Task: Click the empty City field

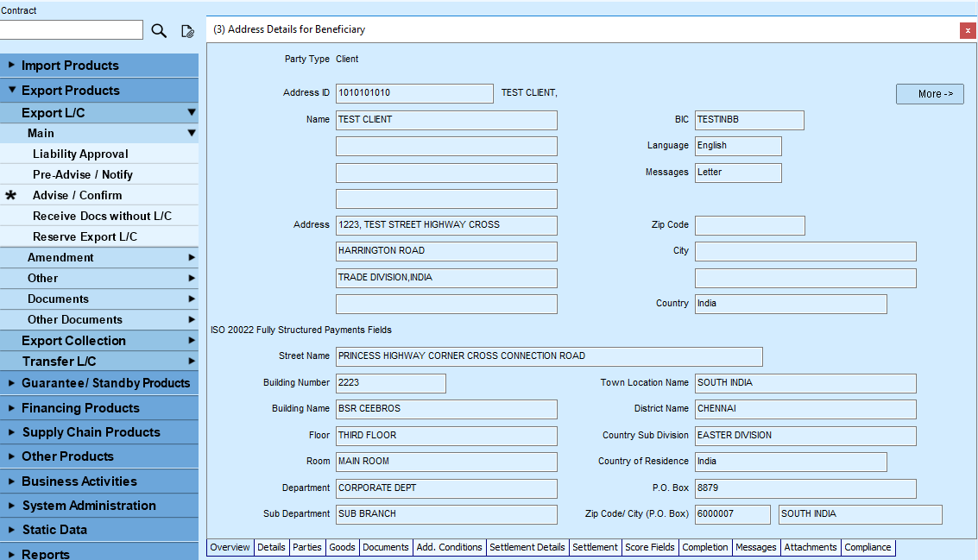Action: pos(806,251)
